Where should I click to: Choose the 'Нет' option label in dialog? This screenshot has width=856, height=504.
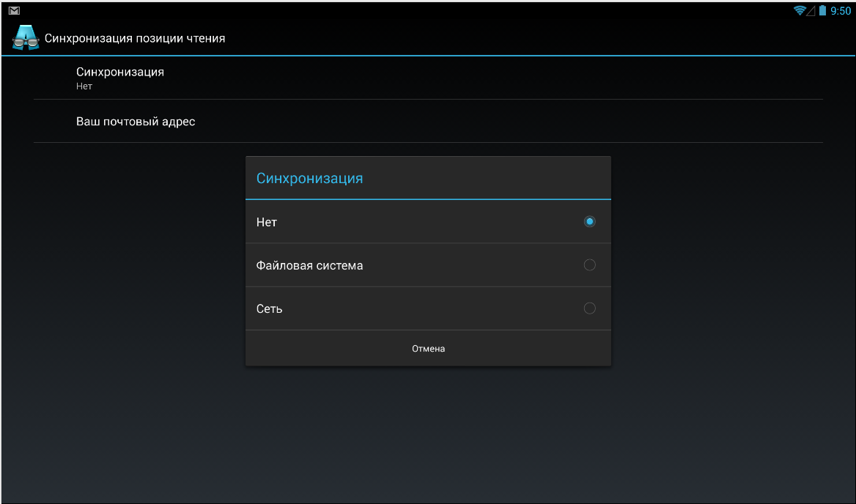(267, 222)
